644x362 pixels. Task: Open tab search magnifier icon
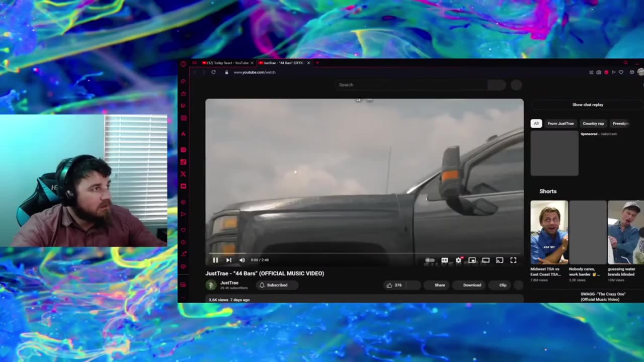pos(625,63)
